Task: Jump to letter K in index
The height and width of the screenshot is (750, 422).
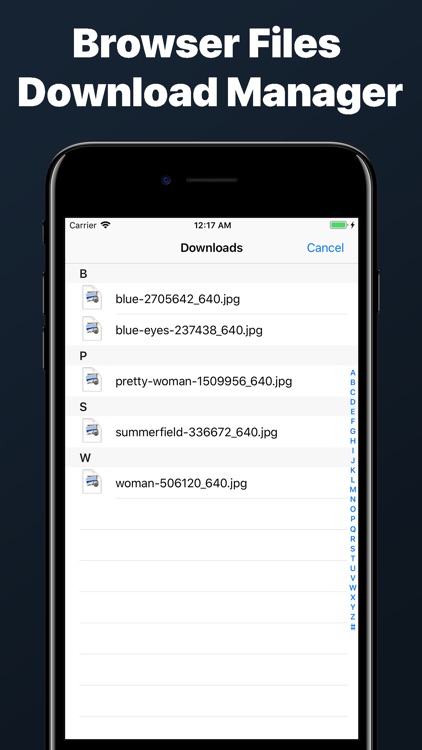Action: pos(353,470)
